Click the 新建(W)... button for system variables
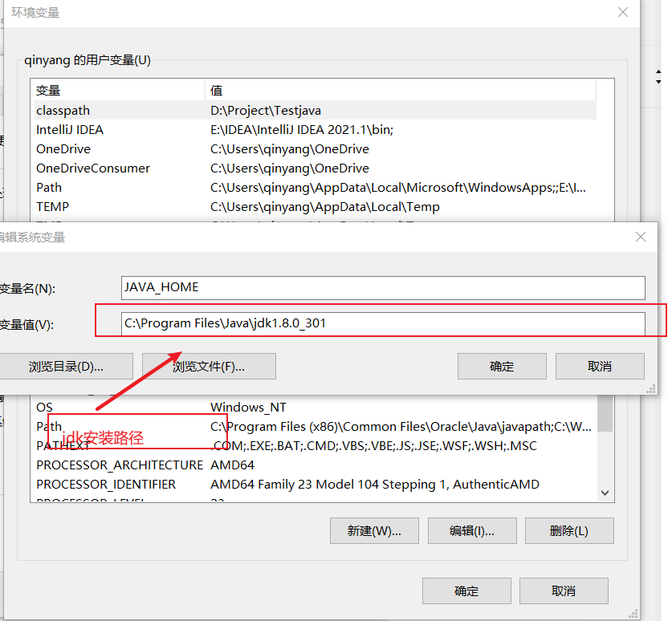The width and height of the screenshot is (672, 621). click(x=374, y=530)
